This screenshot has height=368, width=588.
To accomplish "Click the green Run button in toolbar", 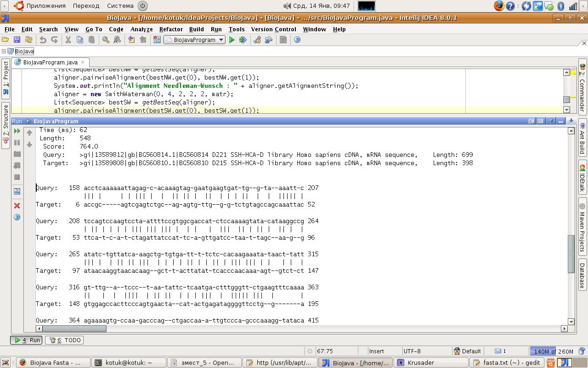I will tap(232, 40).
